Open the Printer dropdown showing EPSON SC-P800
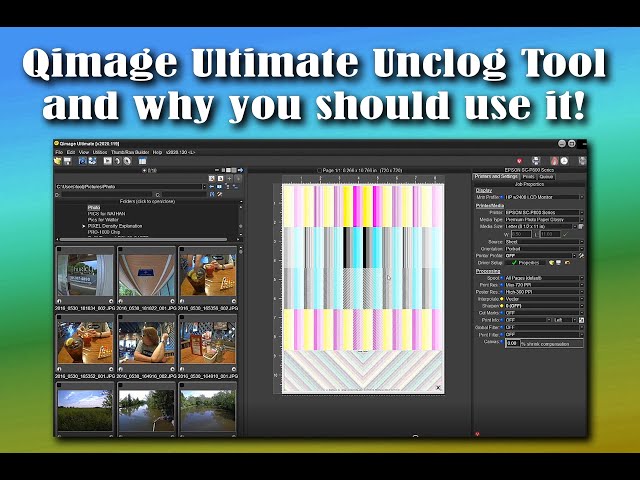Screen dimensions: 640x480 pyautogui.click(x=544, y=213)
